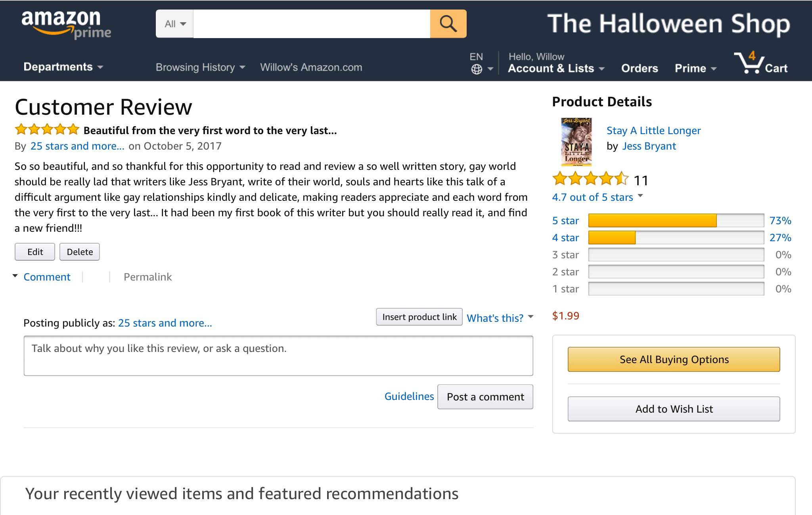Image resolution: width=812 pixels, height=515 pixels.
Task: Open the Browsing History menu
Action: (200, 67)
